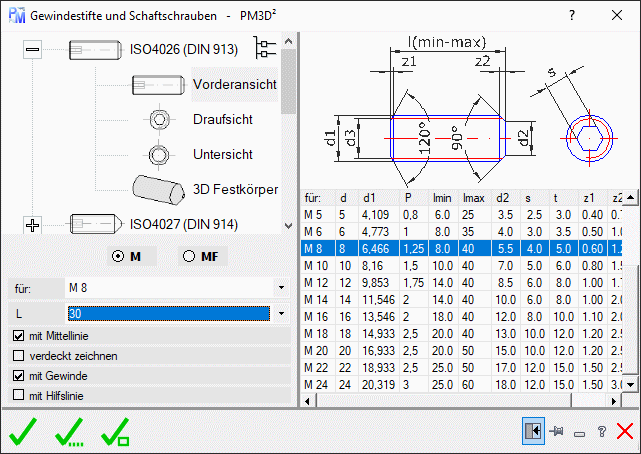Uncheck the mit Mittellinie checkbox
The height and width of the screenshot is (454, 641).
pyautogui.click(x=17, y=335)
